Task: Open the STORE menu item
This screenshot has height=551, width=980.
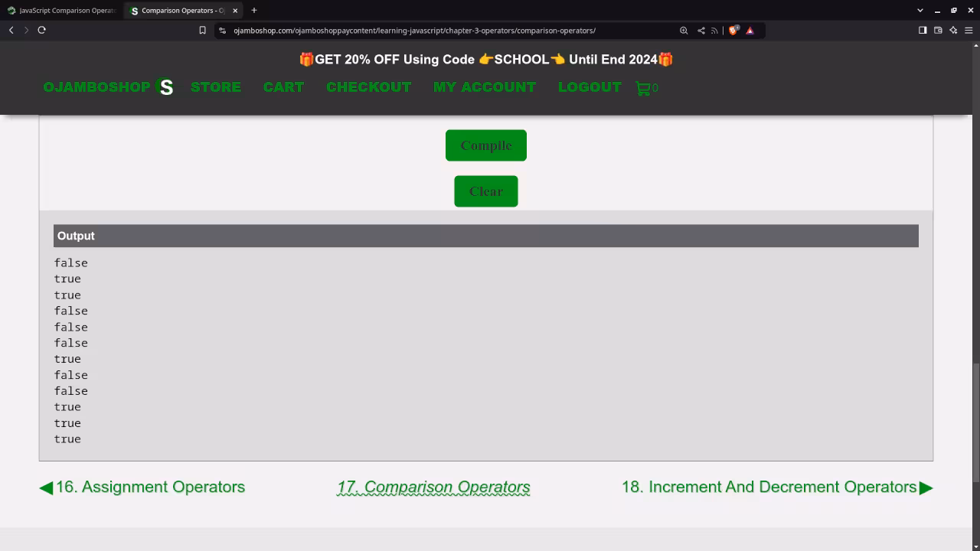Action: point(216,87)
